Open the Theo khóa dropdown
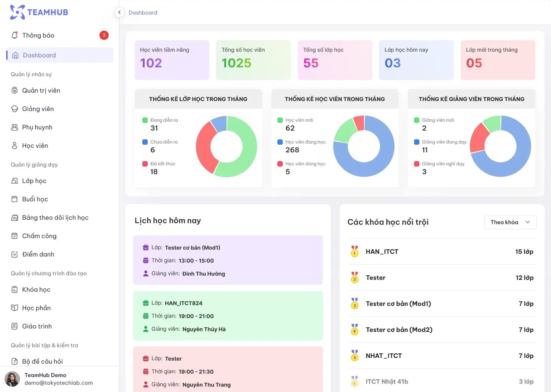551x392 pixels. (x=510, y=222)
